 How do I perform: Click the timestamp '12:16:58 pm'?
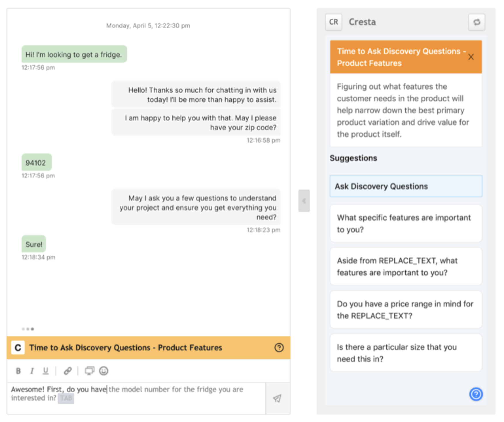[263, 140]
